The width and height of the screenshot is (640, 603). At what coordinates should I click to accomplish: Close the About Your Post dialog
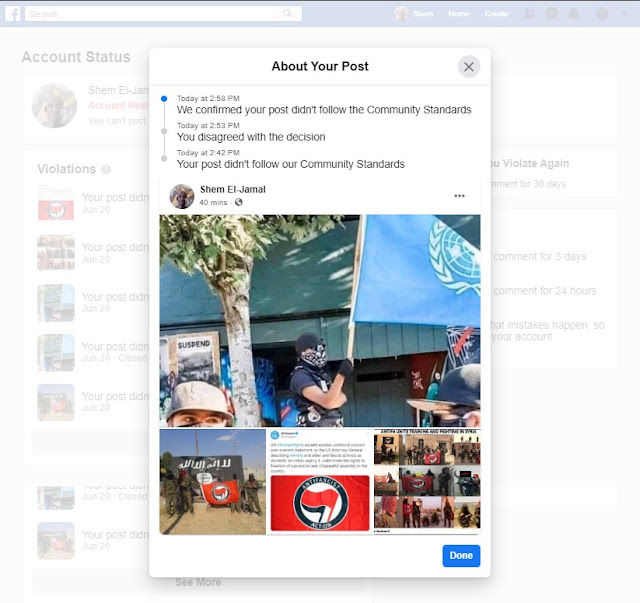469,67
